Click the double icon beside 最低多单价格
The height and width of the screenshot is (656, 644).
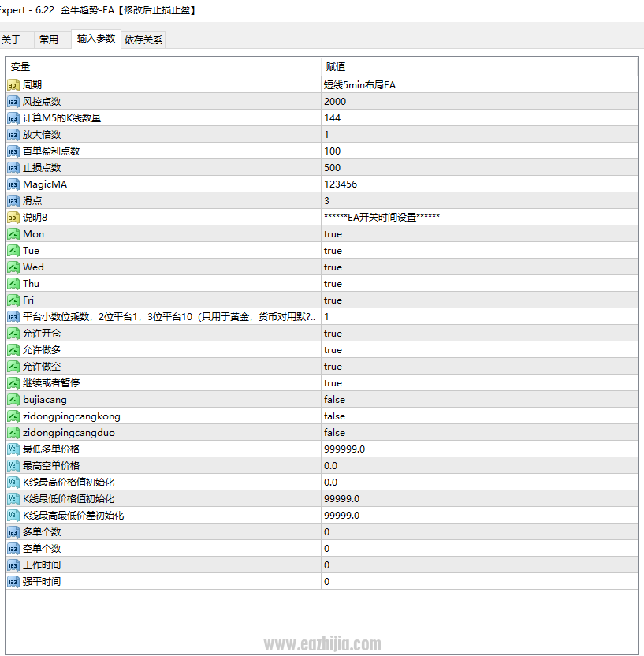point(13,449)
